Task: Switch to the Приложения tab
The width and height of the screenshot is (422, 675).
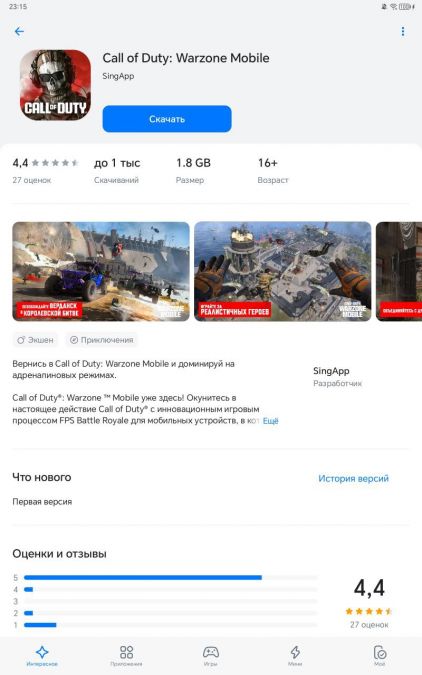Action: (126, 656)
